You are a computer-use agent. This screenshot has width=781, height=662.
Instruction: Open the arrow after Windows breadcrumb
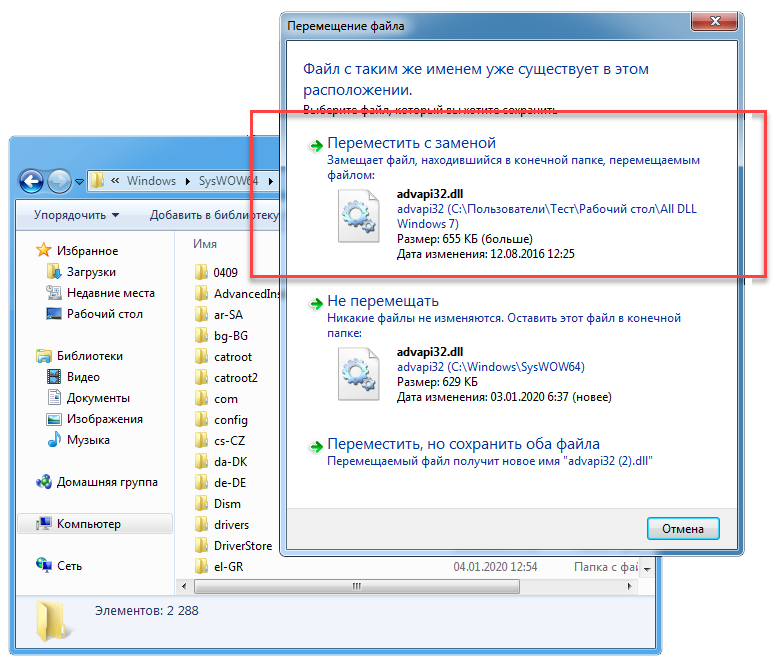coord(188,181)
